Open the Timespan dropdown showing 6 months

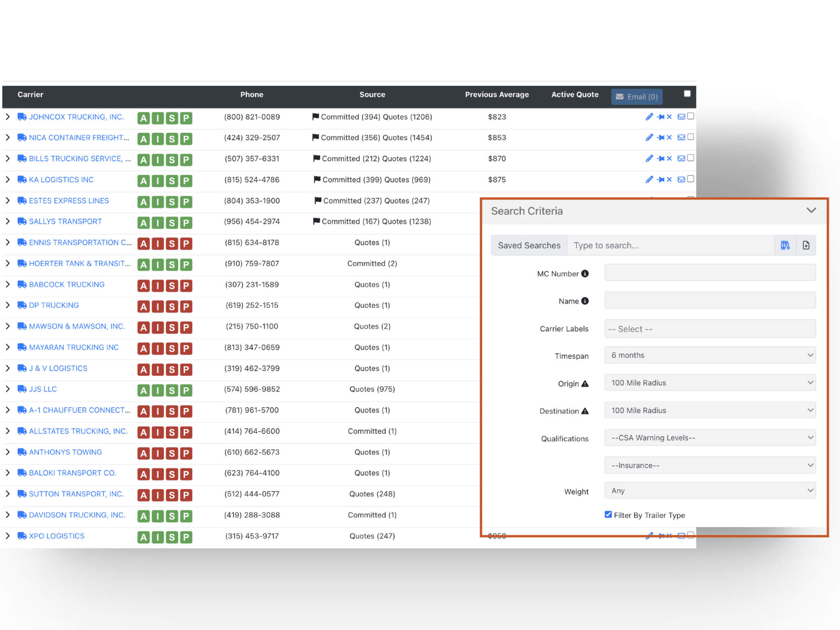click(x=710, y=355)
